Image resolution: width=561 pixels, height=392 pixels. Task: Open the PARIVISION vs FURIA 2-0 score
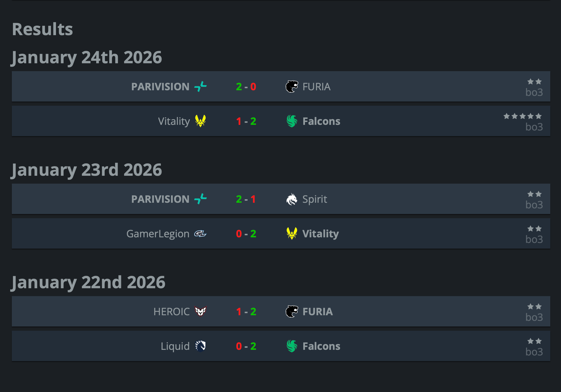coord(246,87)
